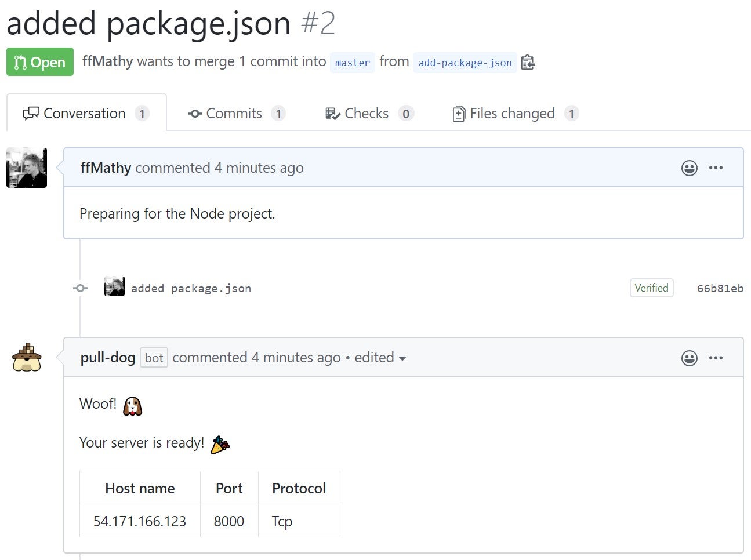This screenshot has width=751, height=560.
Task: Expand the edited history dropdown
Action: click(380, 358)
